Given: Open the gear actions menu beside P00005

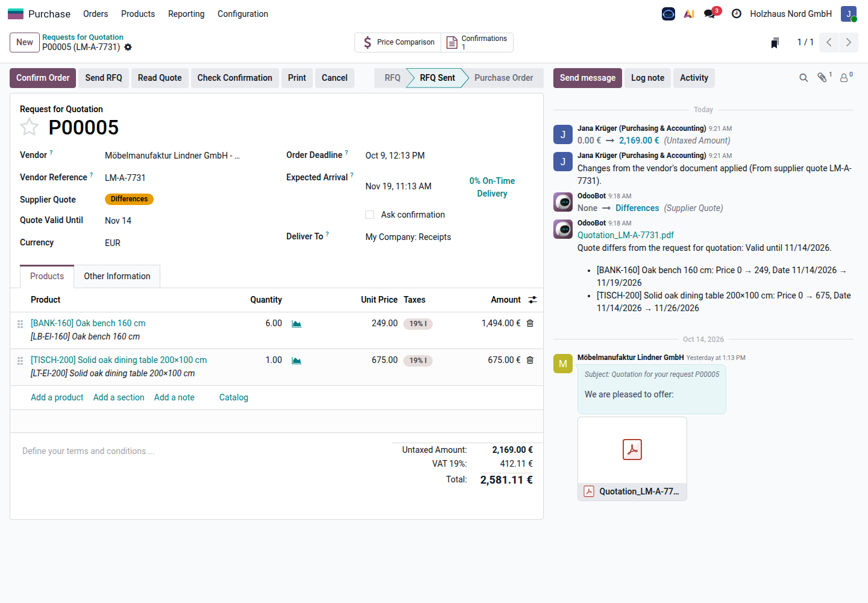Looking at the screenshot, I should 128,47.
